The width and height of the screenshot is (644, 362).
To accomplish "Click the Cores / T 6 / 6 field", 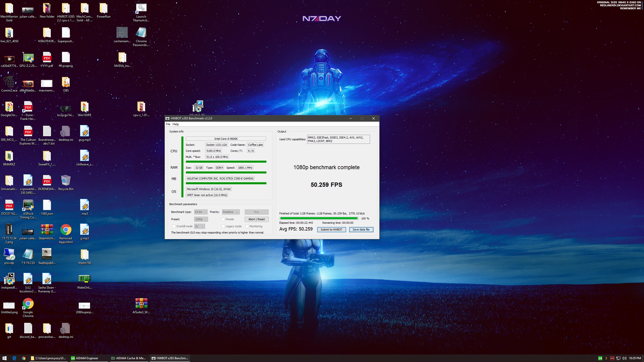I will (251, 151).
